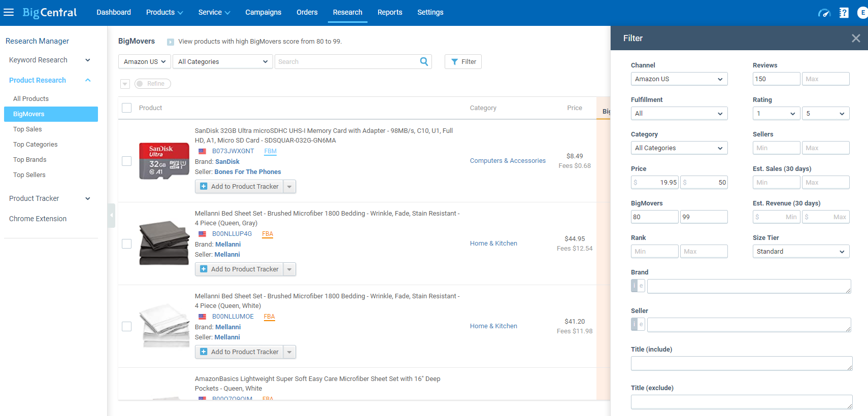Open the Service menu

(214, 12)
